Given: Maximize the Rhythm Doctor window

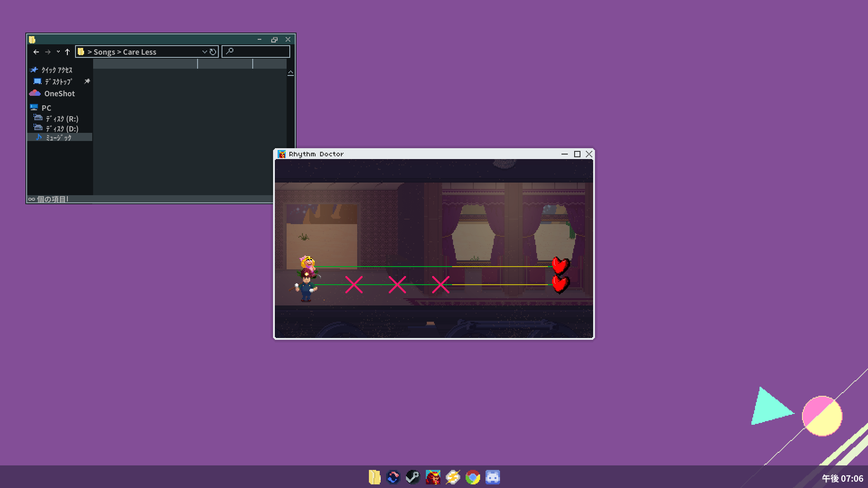Looking at the screenshot, I should pyautogui.click(x=577, y=154).
